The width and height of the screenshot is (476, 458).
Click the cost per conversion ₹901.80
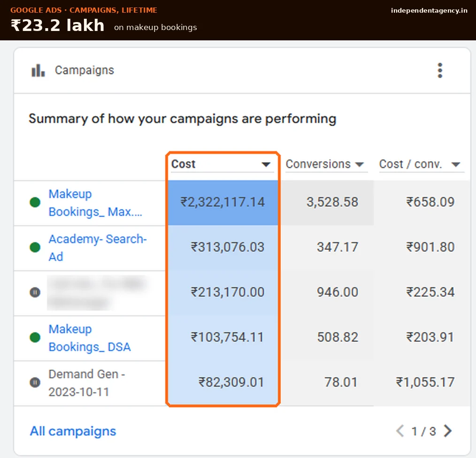(x=430, y=247)
